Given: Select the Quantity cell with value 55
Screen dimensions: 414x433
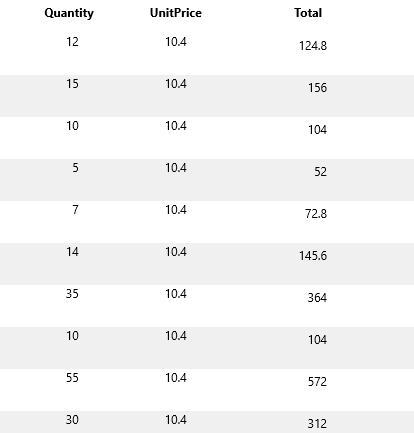Looking at the screenshot, I should pos(72,378).
